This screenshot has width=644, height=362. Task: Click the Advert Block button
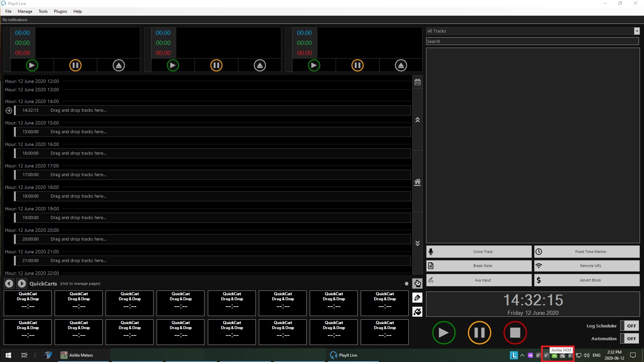(x=587, y=280)
